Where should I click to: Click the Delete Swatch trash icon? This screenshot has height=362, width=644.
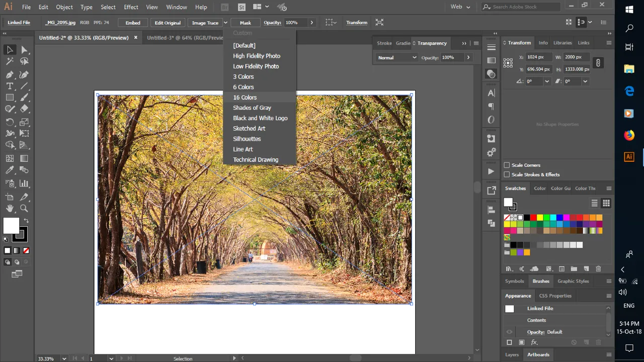598,269
